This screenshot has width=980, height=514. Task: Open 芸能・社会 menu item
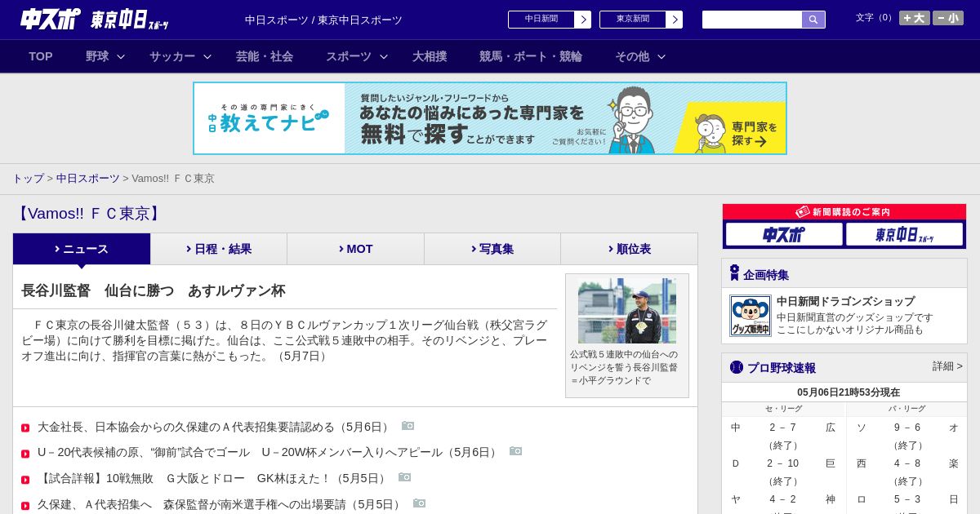265,56
